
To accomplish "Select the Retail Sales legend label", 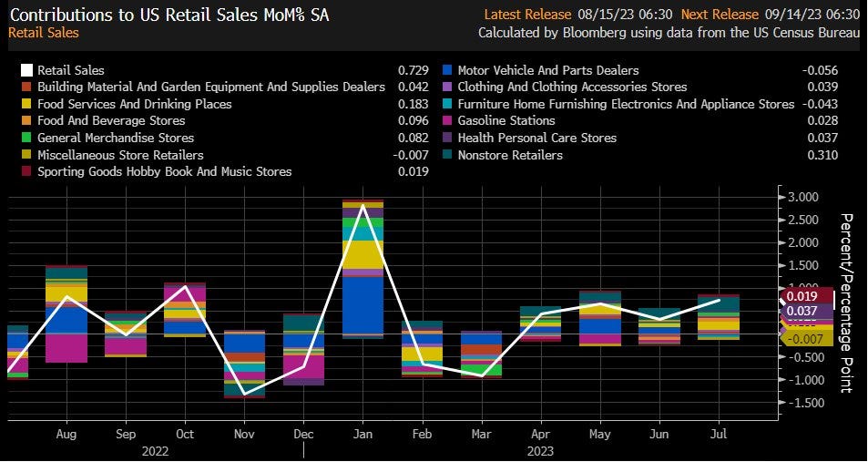I will 71,70.
